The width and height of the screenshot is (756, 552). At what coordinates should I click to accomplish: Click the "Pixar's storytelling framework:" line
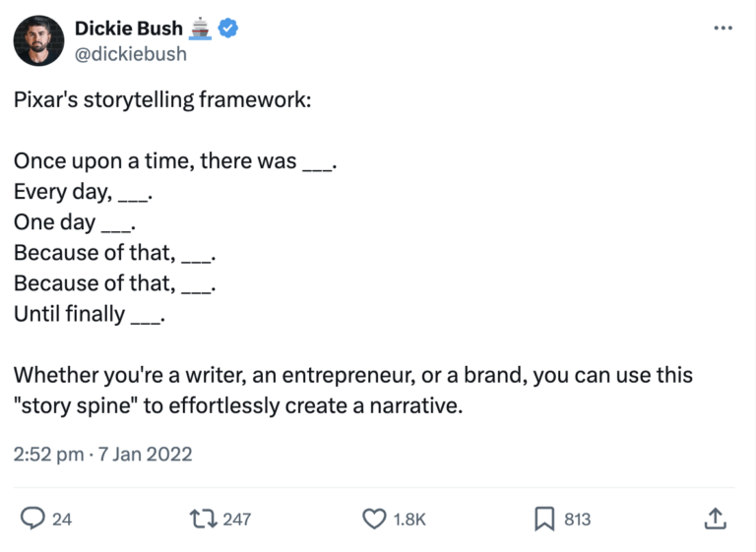coord(162,100)
